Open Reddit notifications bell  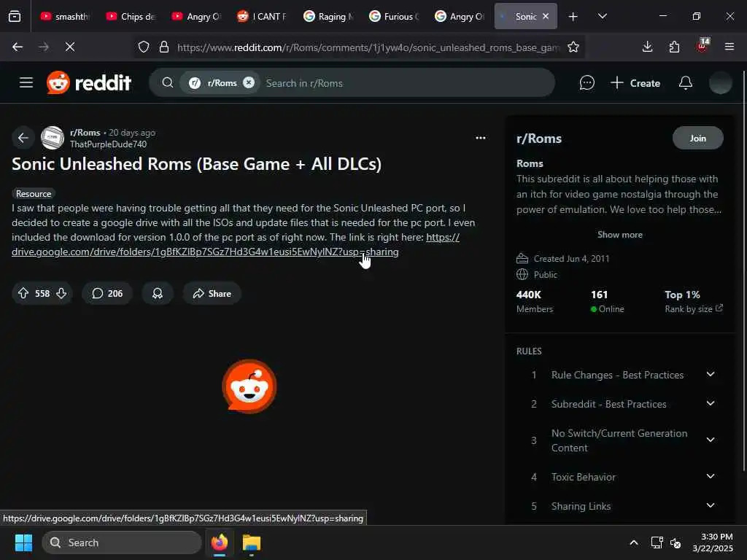point(685,83)
